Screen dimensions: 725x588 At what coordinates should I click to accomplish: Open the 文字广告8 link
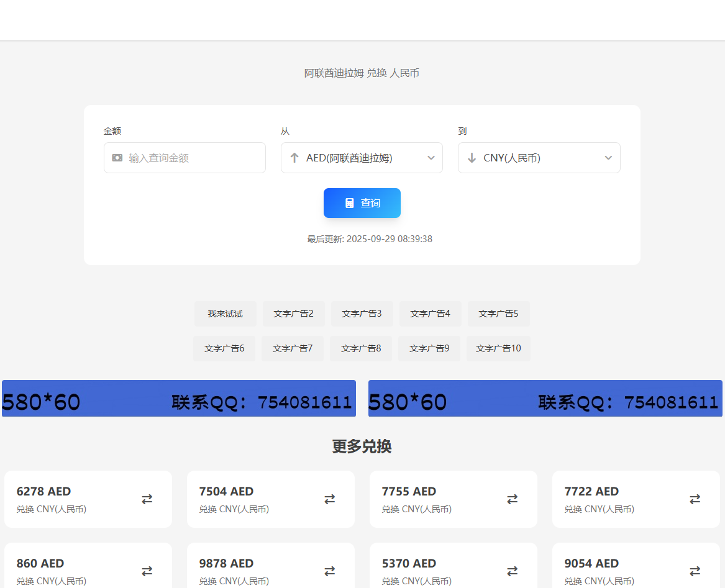(361, 348)
